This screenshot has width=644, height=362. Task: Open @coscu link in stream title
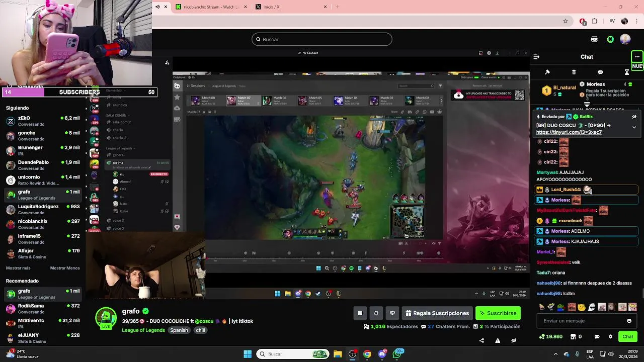[x=204, y=321]
